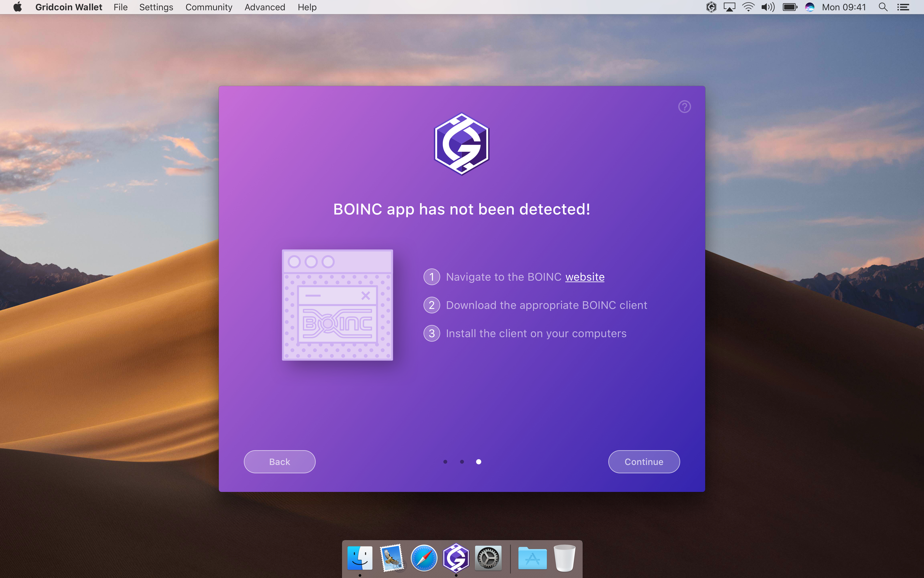
Task: Open System Preferences in Dock
Action: [x=488, y=558]
